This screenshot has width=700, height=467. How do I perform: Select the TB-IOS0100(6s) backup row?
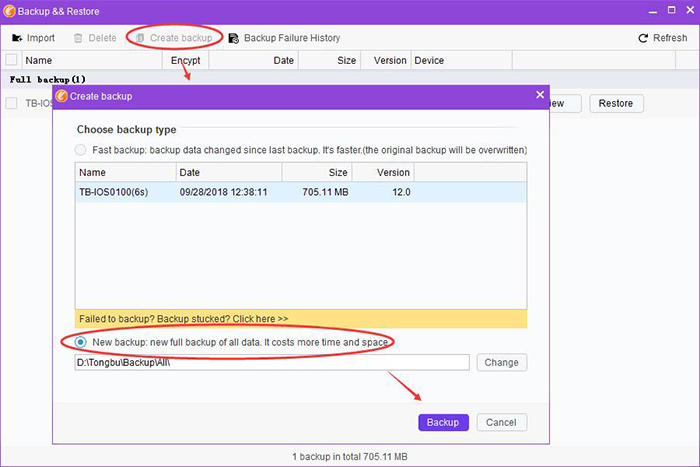[x=301, y=192]
